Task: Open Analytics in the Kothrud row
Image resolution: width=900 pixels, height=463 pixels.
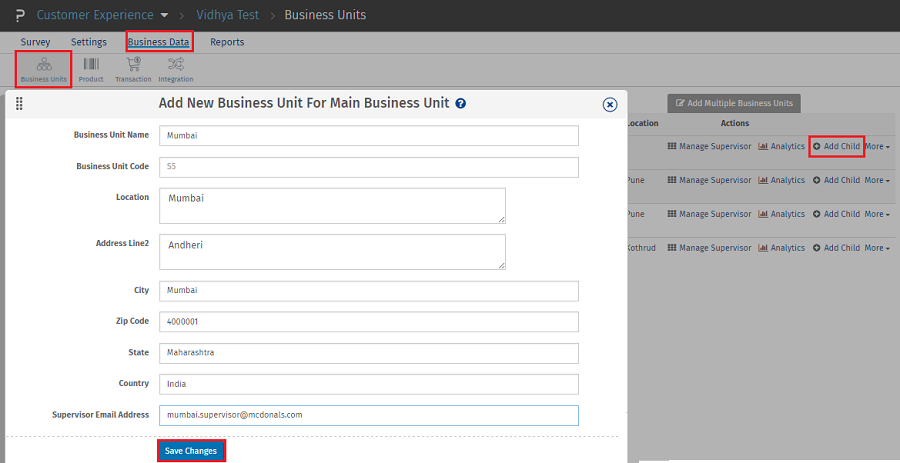Action: [782, 248]
